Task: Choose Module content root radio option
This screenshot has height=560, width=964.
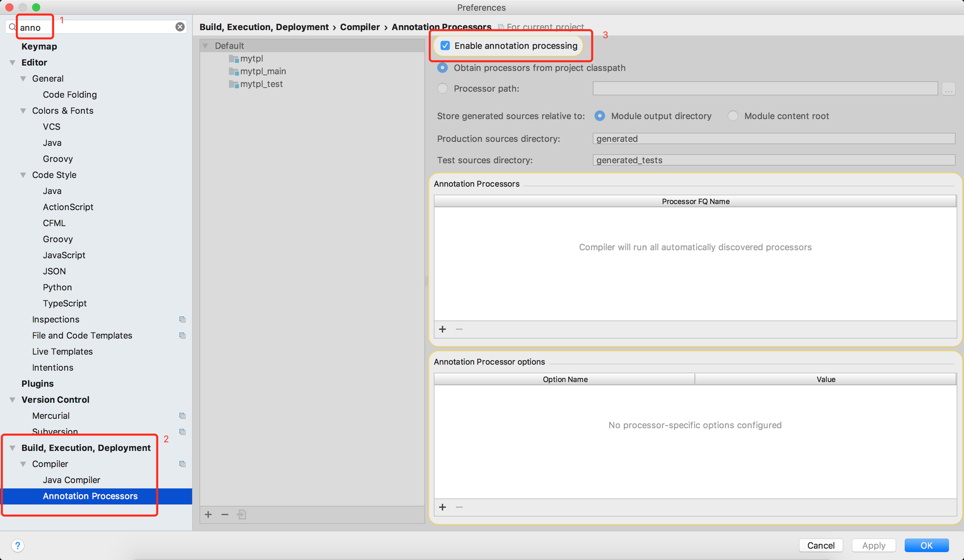Action: pos(733,116)
